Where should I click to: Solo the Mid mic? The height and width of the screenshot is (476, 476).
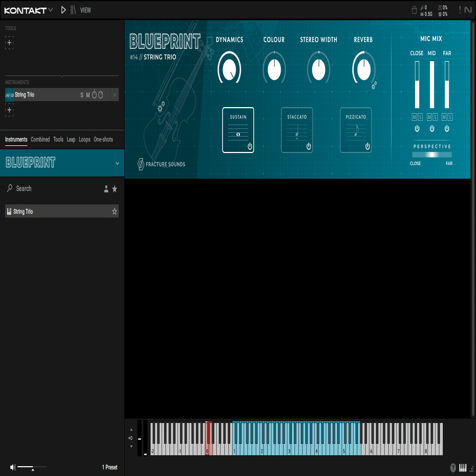(x=435, y=117)
